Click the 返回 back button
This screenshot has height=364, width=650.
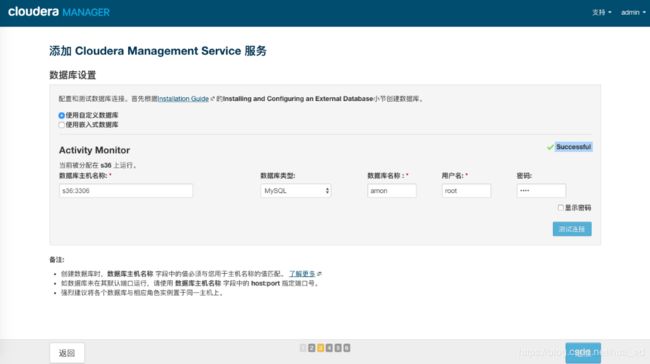pos(67,353)
